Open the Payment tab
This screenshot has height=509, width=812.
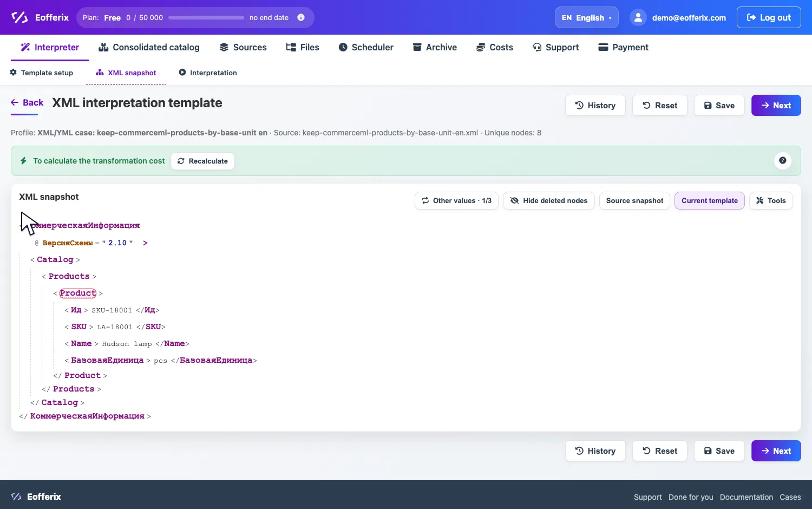[623, 47]
